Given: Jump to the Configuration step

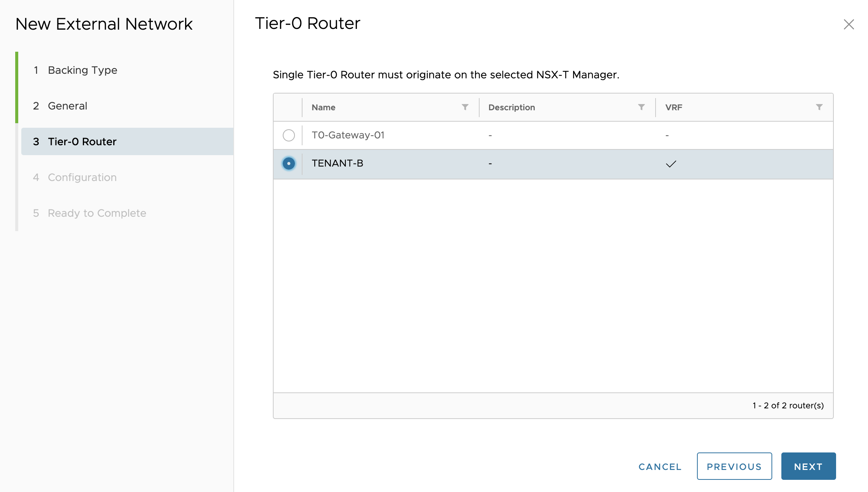Looking at the screenshot, I should [x=82, y=177].
